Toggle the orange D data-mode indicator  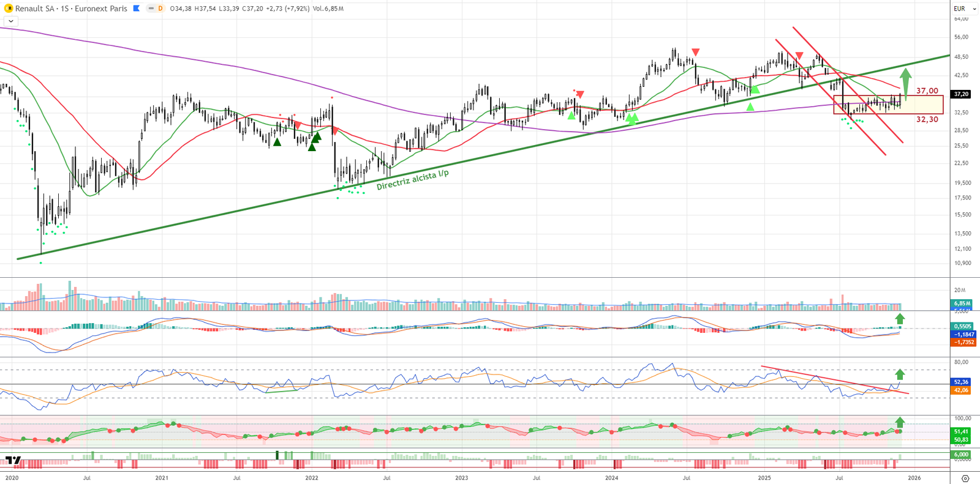tap(160, 9)
